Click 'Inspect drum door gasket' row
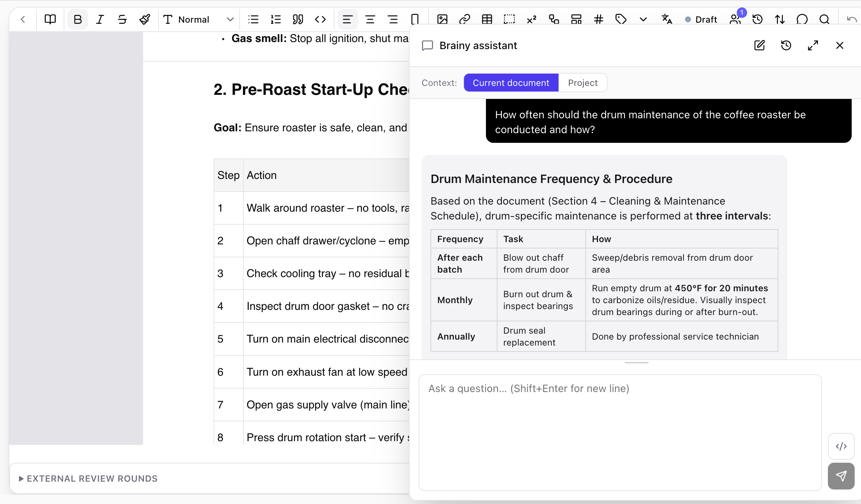Image resolution: width=861 pixels, height=504 pixels. coord(312,306)
